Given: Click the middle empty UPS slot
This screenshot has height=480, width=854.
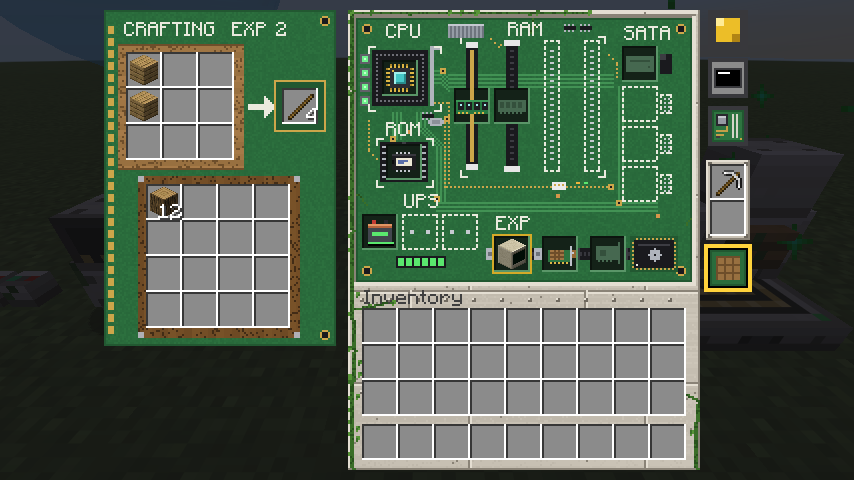Looking at the screenshot, I should (420, 232).
